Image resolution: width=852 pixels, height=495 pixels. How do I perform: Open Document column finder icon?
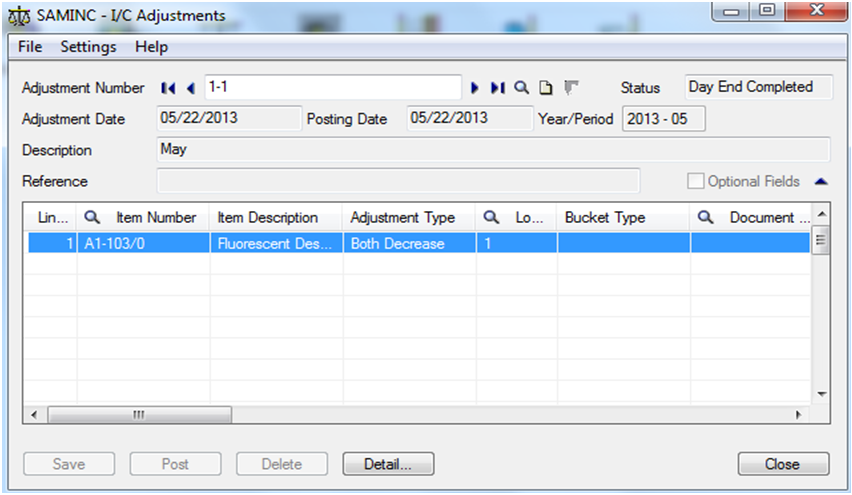(705, 217)
